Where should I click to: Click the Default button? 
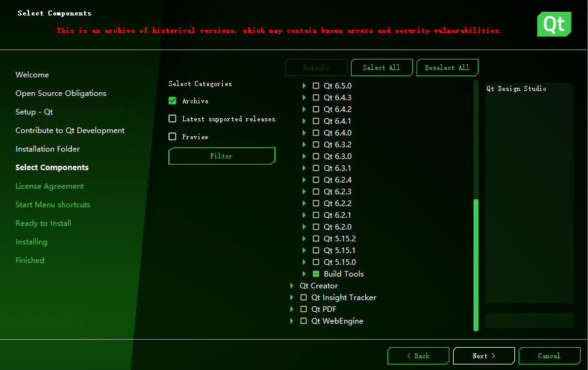click(316, 67)
